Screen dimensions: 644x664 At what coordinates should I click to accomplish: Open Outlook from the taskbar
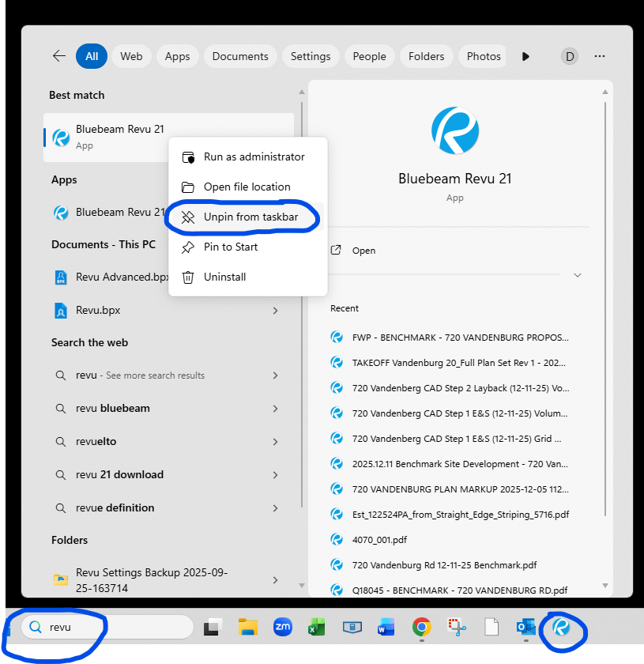point(526,627)
